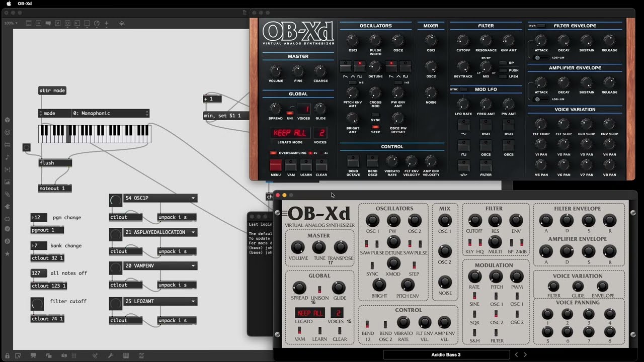The height and width of the screenshot is (362, 644).
Task: Click the attr mode message box
Action: point(52,90)
